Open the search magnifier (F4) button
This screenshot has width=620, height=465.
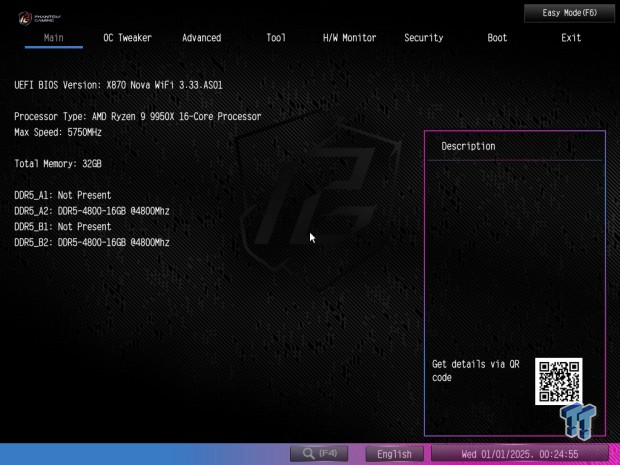pyautogui.click(x=319, y=454)
